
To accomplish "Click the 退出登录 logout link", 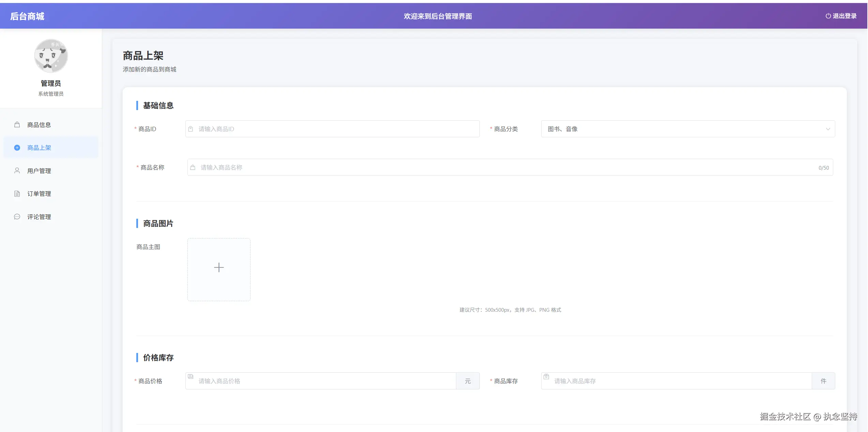I will (x=844, y=16).
